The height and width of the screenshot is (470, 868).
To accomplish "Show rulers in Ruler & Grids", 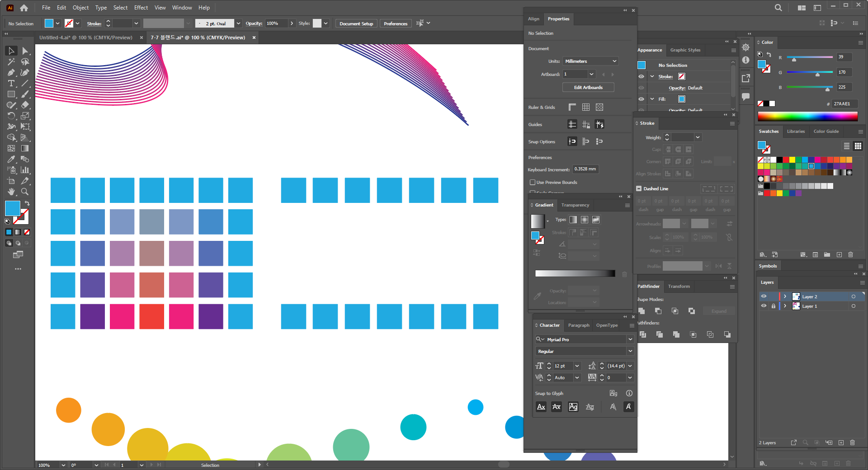I will [x=572, y=107].
